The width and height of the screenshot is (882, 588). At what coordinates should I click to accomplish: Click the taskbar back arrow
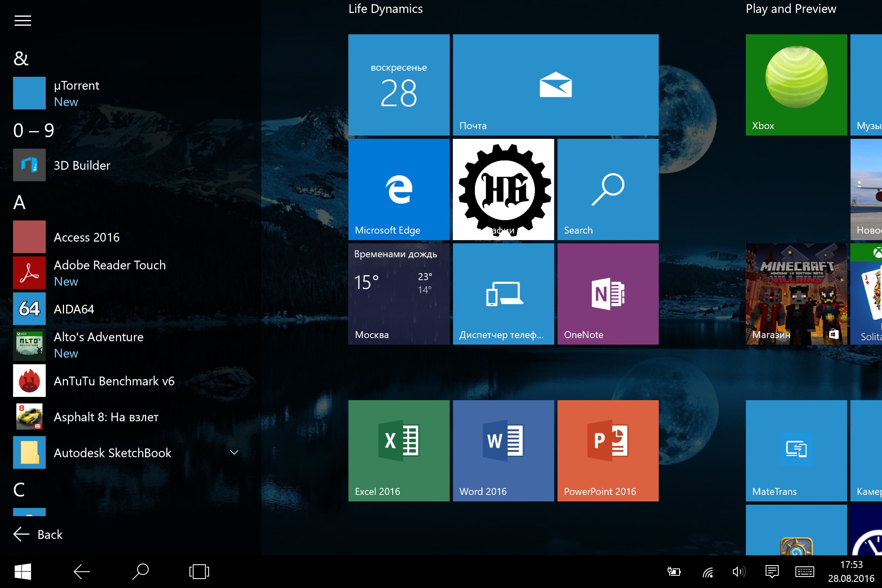click(82, 572)
